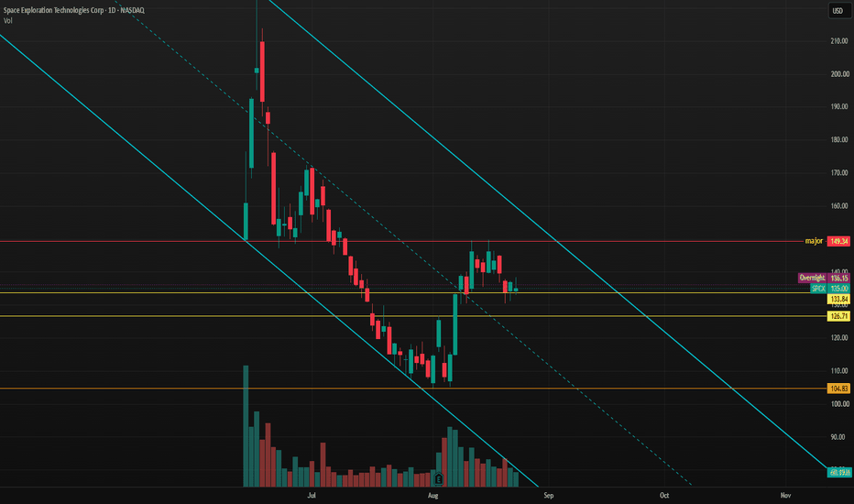Viewport: 854px width, 504px height.
Task: Click the yellow 126.71 level label
Action: 838,316
